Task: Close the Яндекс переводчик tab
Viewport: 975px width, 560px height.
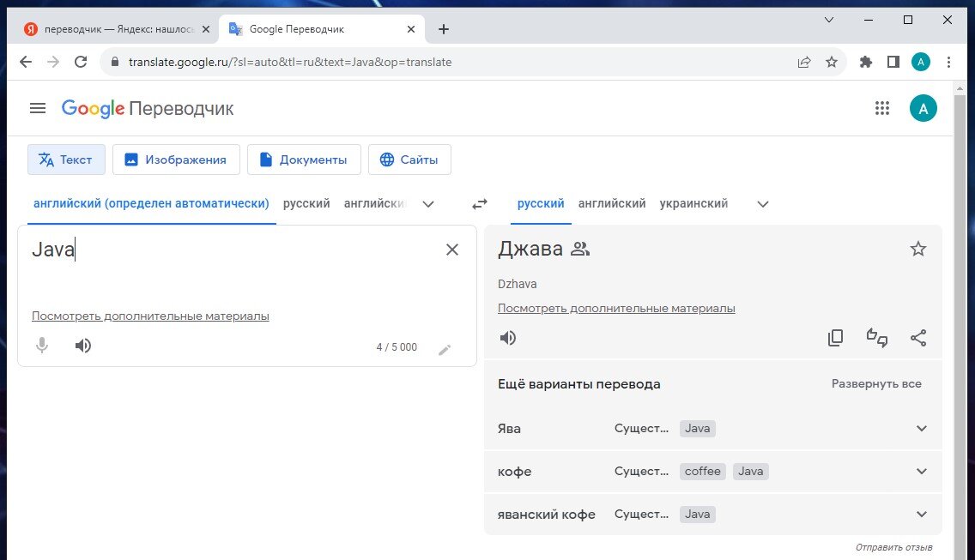Action: pyautogui.click(x=206, y=29)
